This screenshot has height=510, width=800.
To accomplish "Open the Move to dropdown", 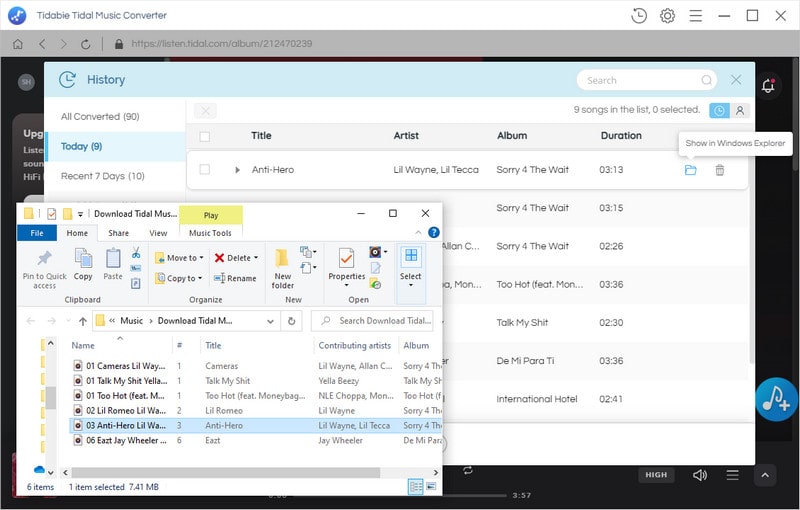I will pos(176,257).
